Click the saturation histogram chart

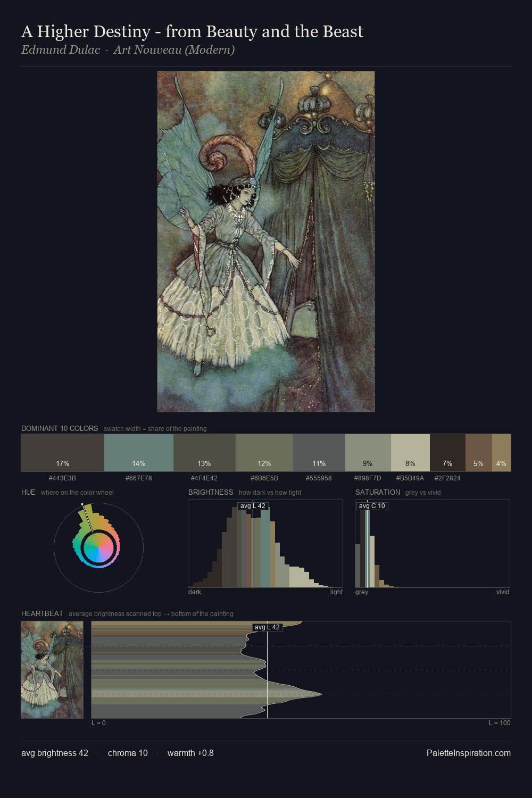tap(433, 544)
